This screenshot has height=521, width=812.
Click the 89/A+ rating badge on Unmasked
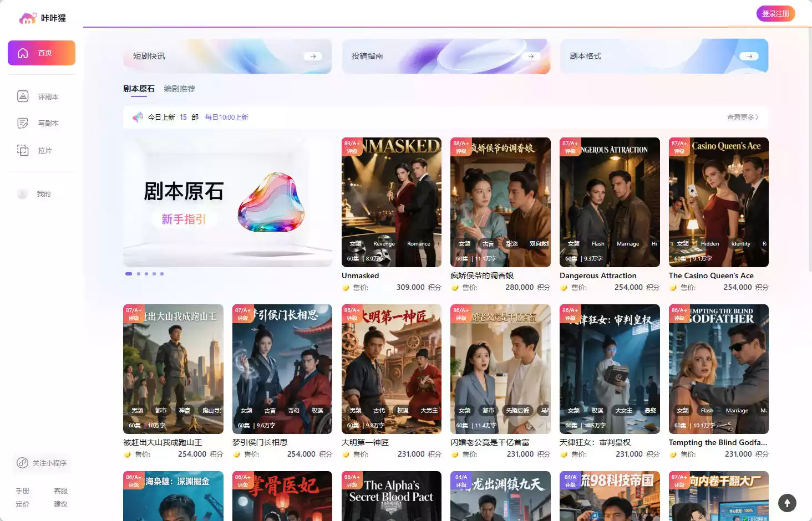point(352,147)
